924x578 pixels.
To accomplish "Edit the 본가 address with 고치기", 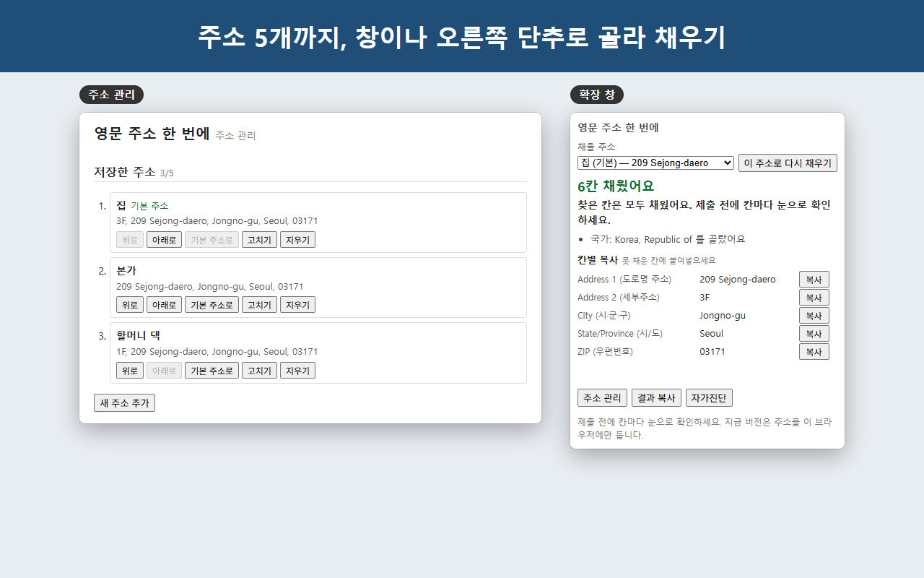I will point(259,305).
